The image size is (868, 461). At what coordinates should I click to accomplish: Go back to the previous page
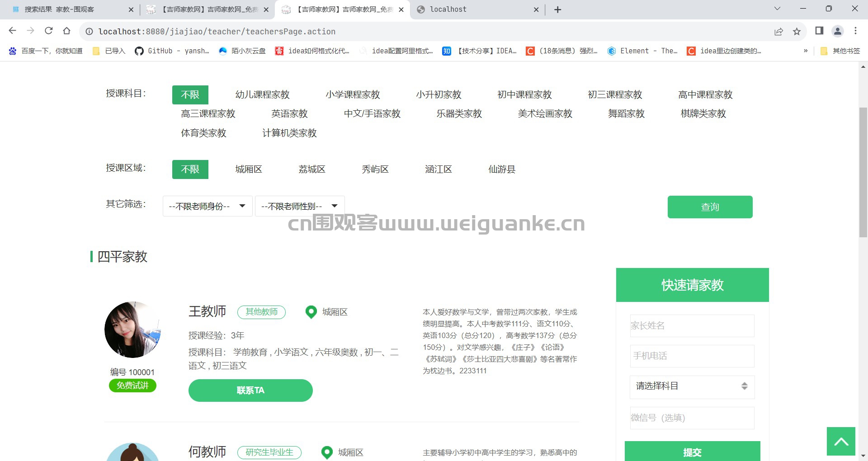pos(13,31)
